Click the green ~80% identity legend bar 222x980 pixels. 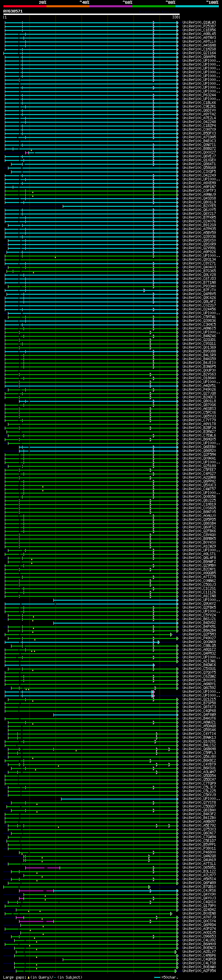[154, 6]
